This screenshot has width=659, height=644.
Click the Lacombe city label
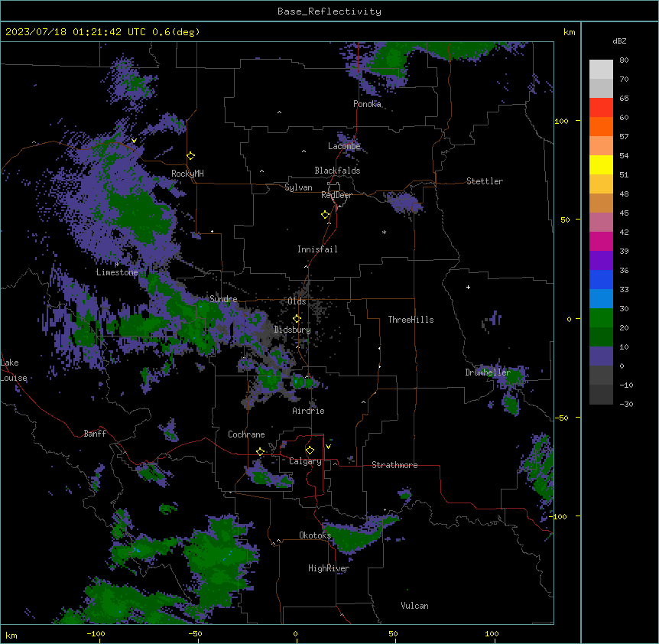[x=344, y=146]
